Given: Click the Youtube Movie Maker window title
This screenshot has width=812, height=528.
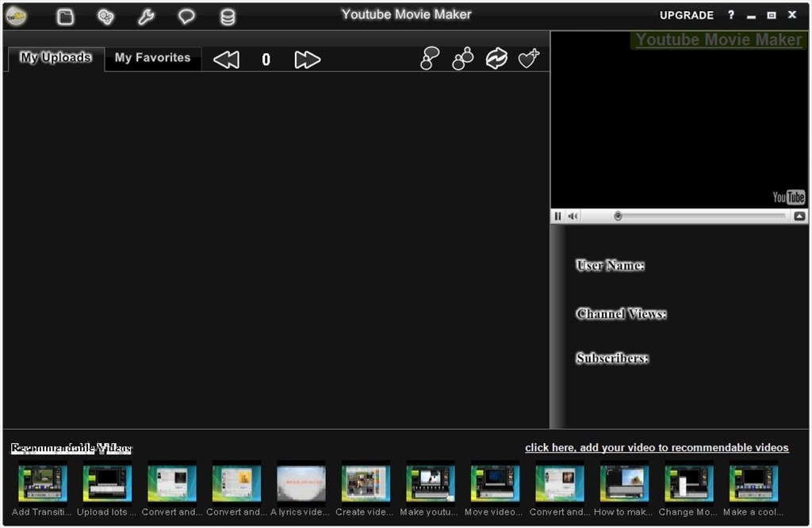Looking at the screenshot, I should click(x=406, y=14).
